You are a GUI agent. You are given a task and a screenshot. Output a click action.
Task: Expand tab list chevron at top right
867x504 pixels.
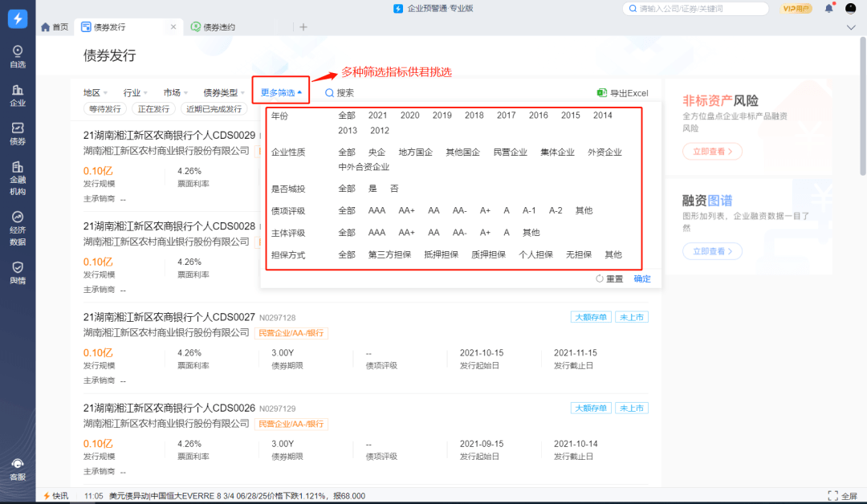tap(851, 27)
